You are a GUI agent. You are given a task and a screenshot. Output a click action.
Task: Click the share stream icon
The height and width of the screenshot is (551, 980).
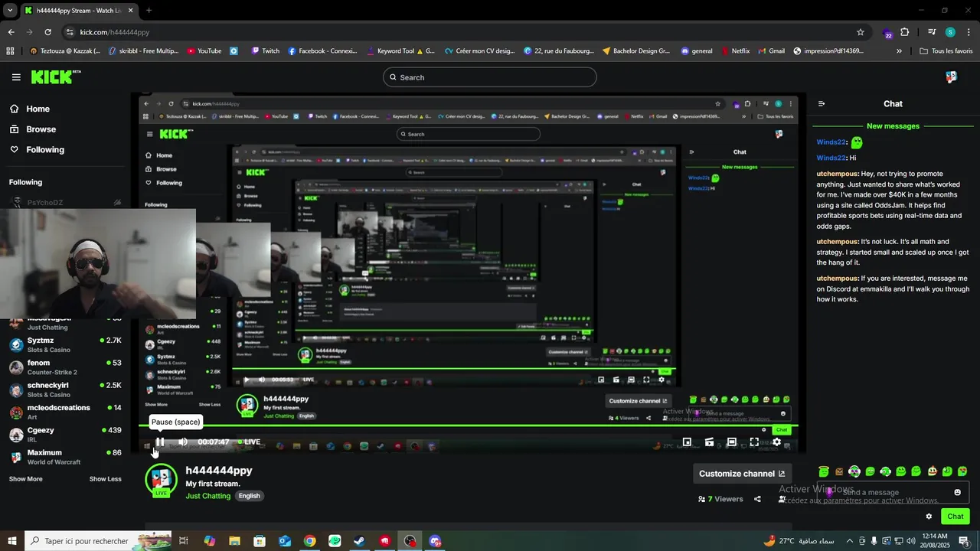coord(757,499)
